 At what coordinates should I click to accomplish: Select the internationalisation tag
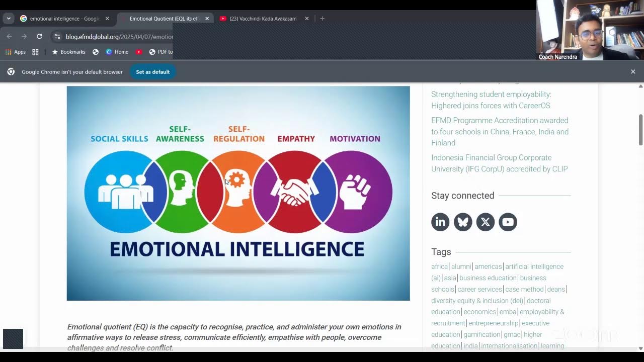click(x=509, y=346)
